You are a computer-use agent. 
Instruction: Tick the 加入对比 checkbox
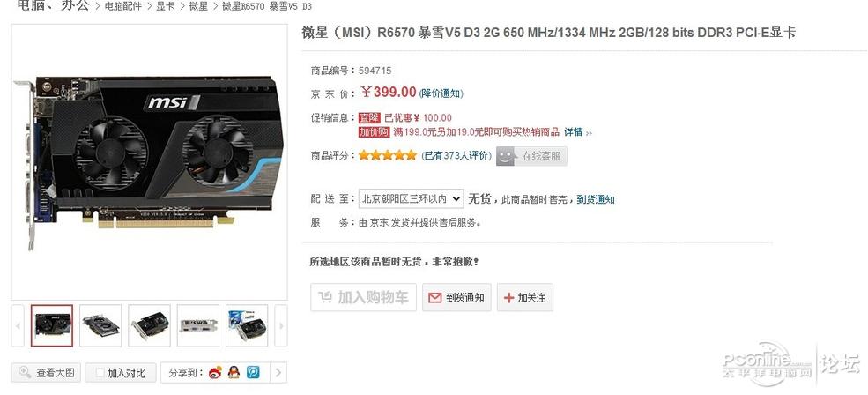(x=100, y=373)
